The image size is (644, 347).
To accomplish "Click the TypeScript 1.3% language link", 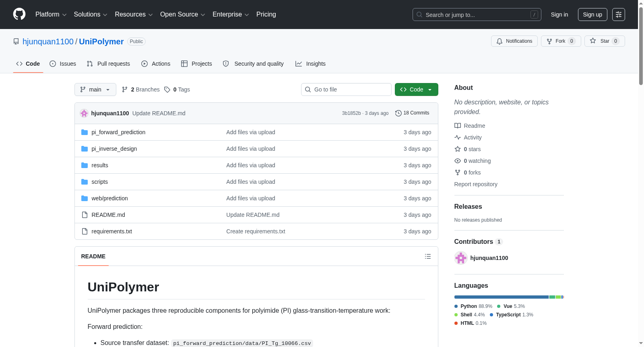I will 512,315.
